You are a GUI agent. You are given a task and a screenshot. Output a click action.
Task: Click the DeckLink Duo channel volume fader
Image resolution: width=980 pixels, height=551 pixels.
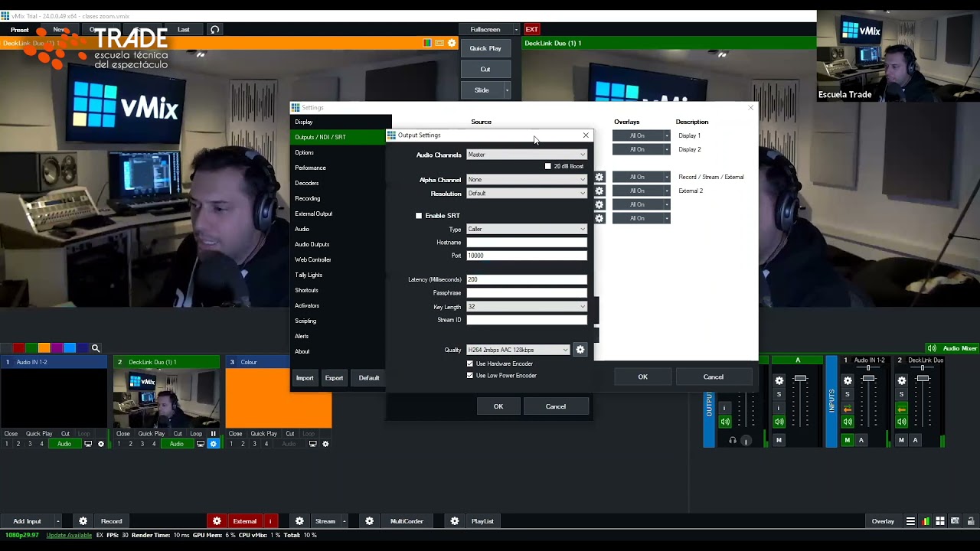[923, 379]
